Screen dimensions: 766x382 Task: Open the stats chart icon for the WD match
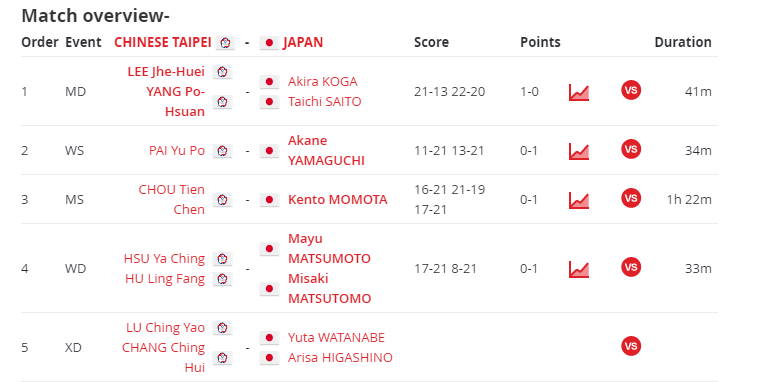coord(579,269)
